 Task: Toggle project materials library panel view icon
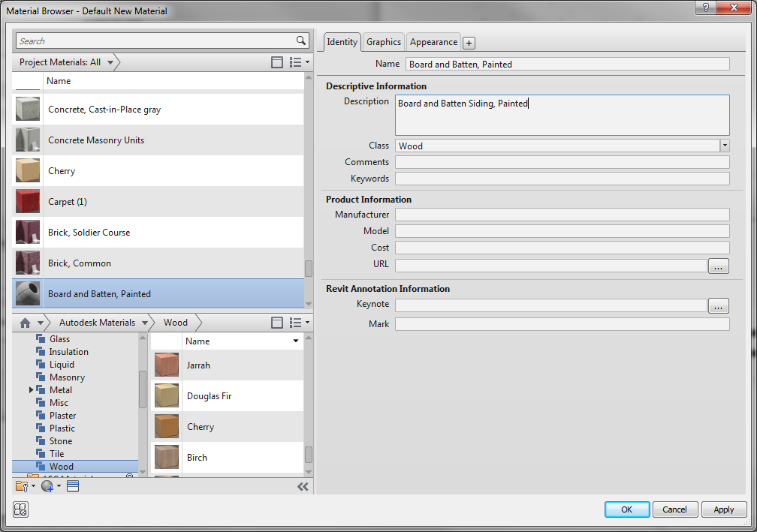pyautogui.click(x=277, y=62)
